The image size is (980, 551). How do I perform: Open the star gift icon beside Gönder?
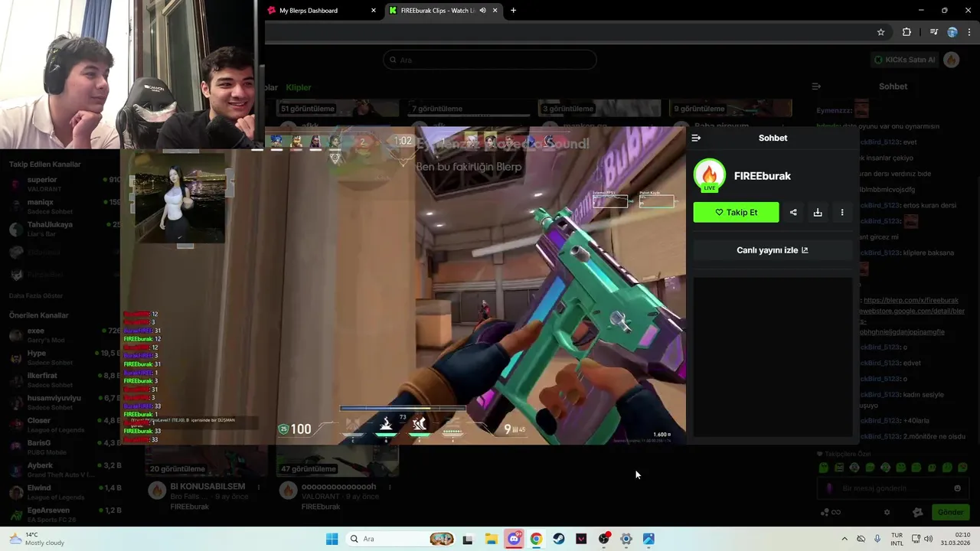tap(918, 513)
